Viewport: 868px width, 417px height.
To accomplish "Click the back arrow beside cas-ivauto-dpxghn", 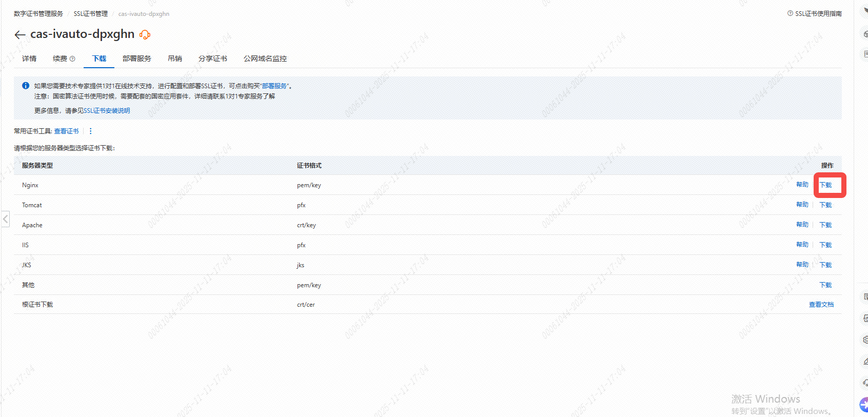I will tap(19, 35).
